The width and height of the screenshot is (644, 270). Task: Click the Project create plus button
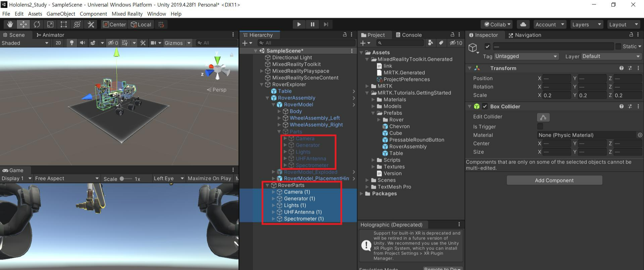(x=365, y=43)
